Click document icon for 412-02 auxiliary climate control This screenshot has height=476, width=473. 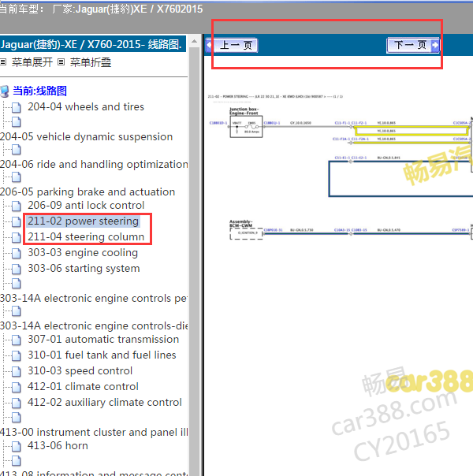coord(17,403)
